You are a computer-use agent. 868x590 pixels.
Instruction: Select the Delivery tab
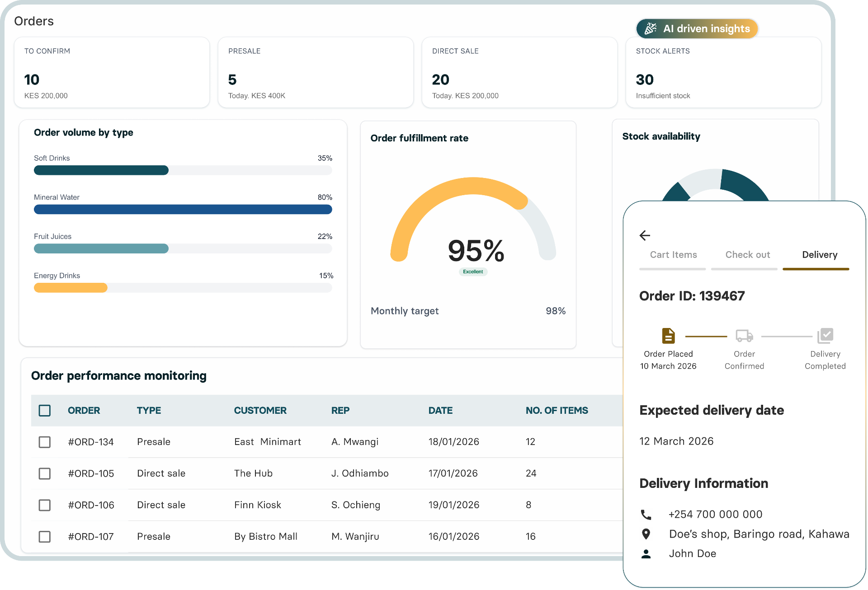tap(819, 255)
